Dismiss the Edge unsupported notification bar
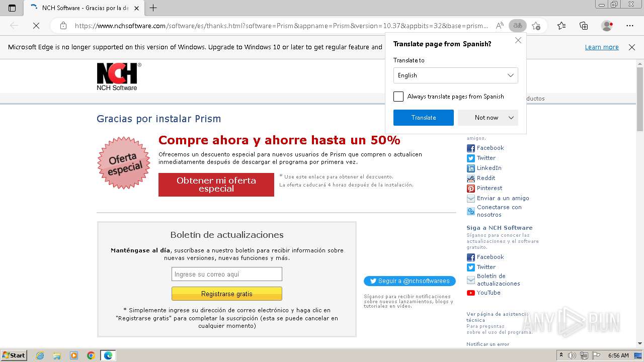 point(632,47)
